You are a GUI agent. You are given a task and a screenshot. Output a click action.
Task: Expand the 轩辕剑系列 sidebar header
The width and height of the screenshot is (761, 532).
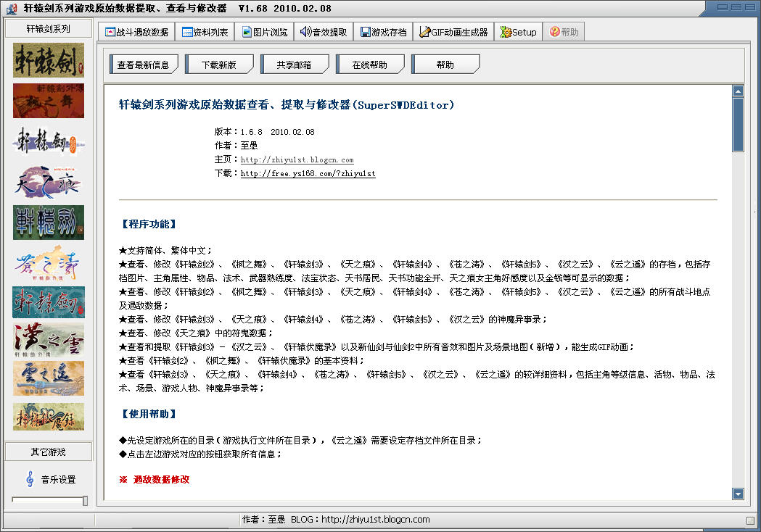[x=49, y=28]
